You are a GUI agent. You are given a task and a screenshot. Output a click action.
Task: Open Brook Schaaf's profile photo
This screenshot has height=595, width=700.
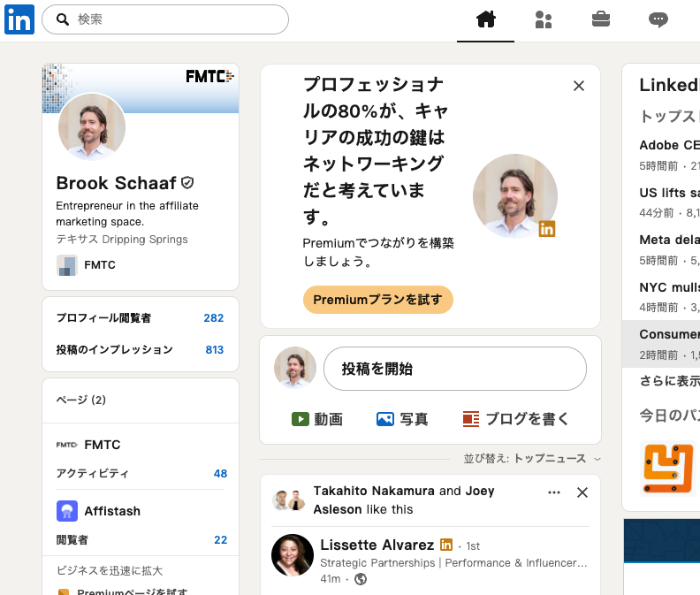pyautogui.click(x=92, y=126)
